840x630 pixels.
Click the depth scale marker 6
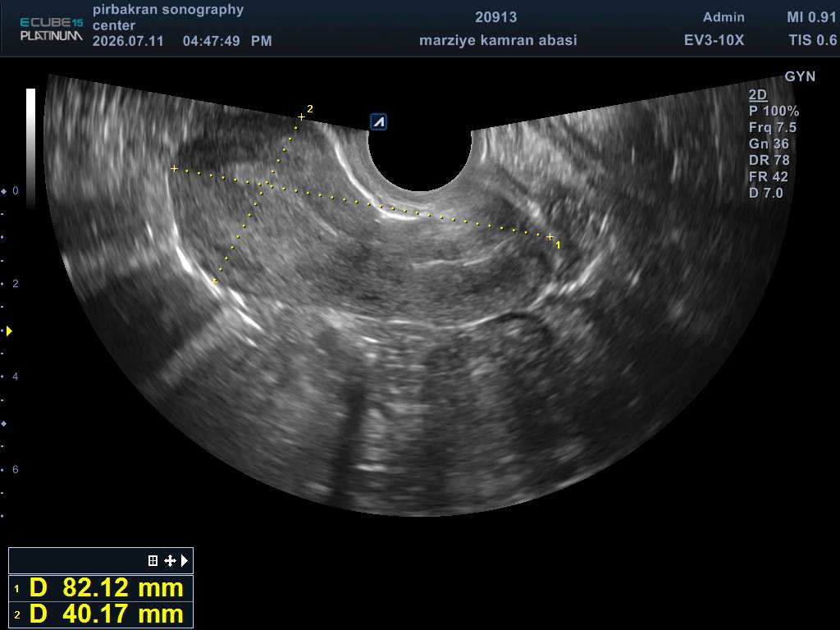point(15,469)
